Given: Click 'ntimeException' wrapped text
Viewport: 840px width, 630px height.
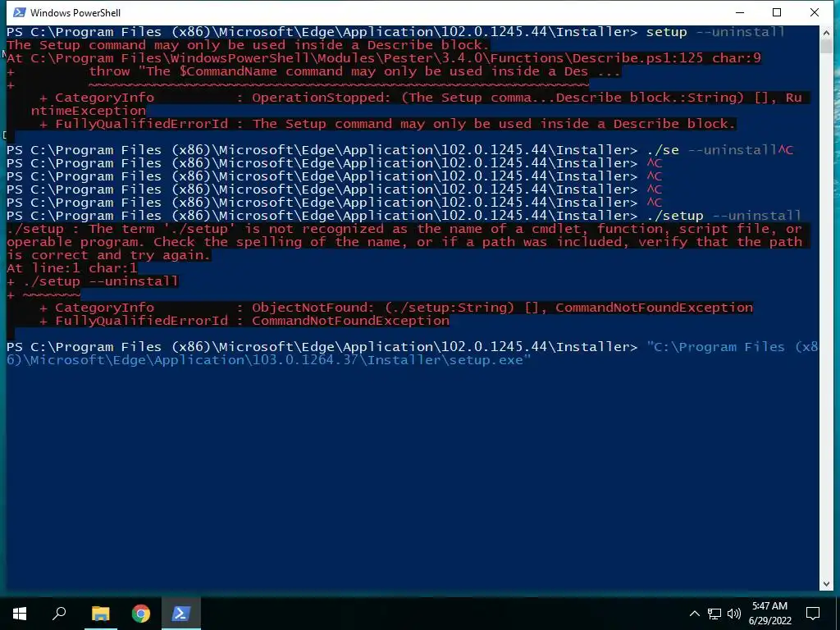Looking at the screenshot, I should 89,111.
